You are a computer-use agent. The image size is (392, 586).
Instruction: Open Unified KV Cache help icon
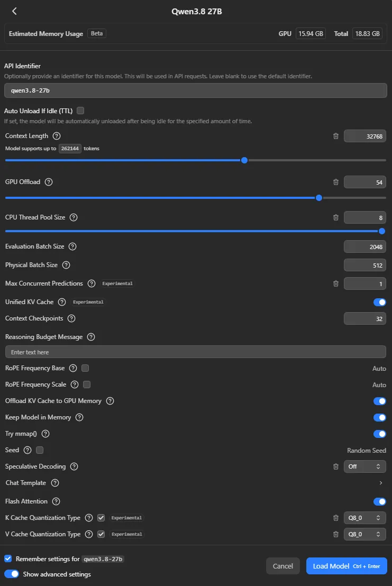[62, 302]
